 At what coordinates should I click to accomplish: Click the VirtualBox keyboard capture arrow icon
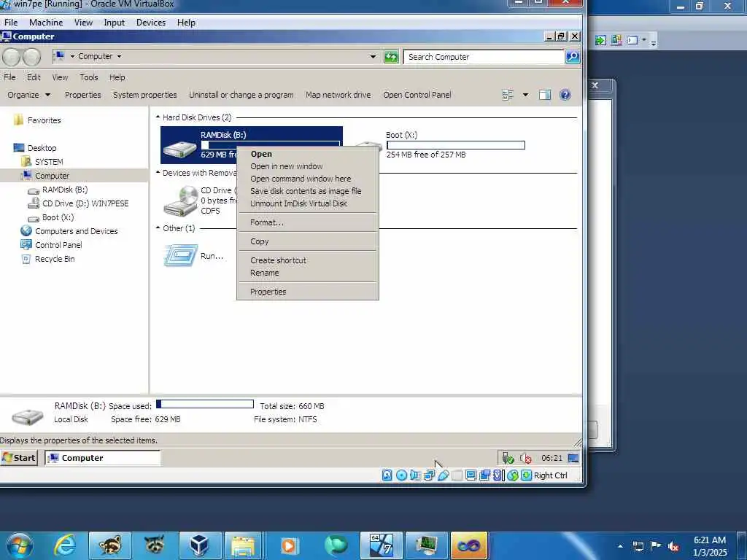pos(527,475)
